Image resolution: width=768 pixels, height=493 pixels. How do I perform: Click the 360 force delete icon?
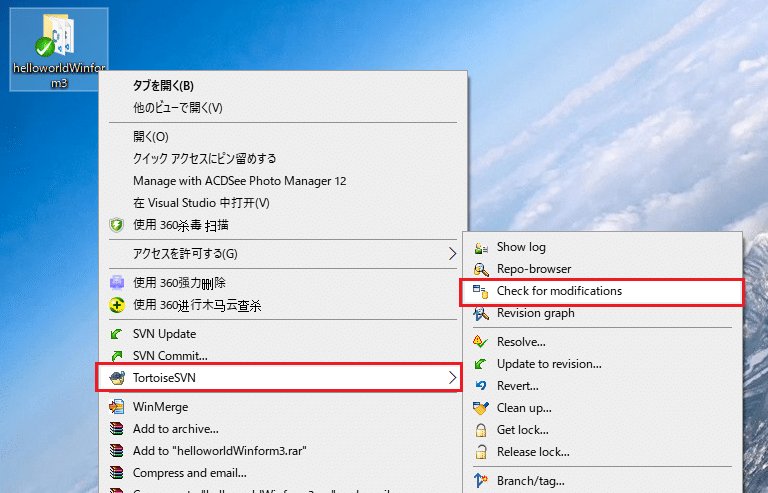pos(117,282)
